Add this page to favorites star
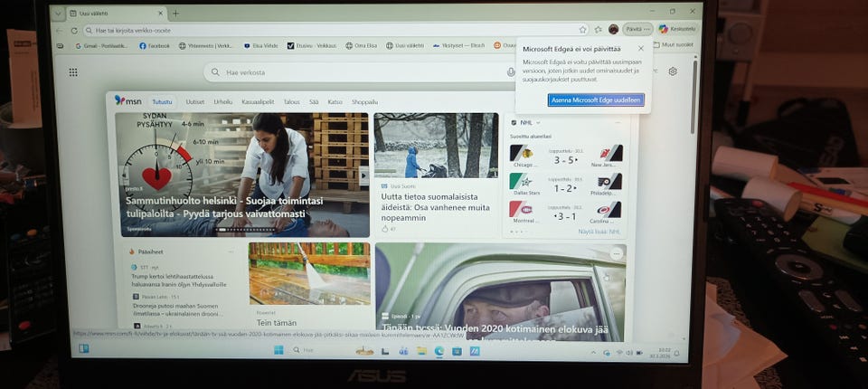868x389 pixels. (582, 30)
